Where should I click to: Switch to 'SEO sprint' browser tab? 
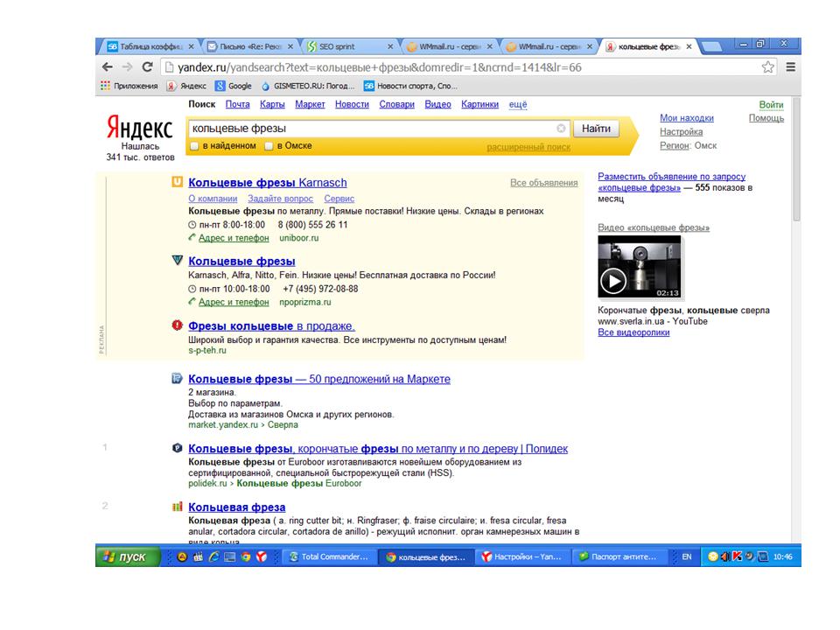349,46
